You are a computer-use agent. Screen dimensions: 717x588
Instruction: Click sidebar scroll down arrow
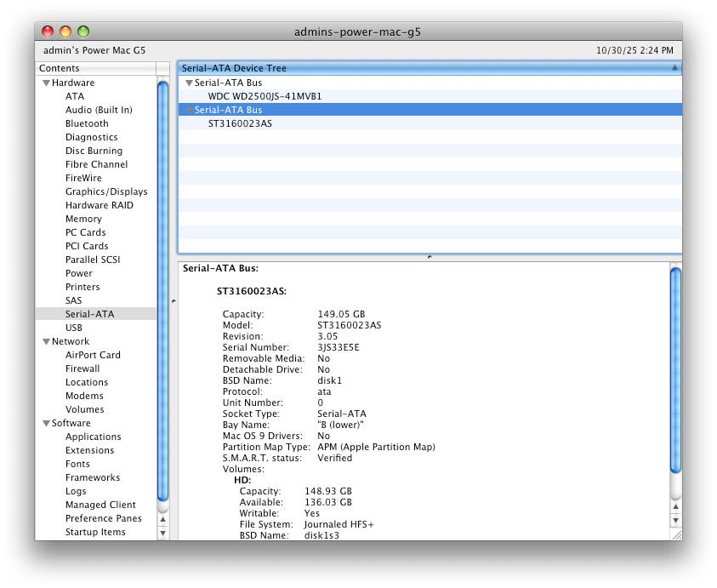coord(163,534)
